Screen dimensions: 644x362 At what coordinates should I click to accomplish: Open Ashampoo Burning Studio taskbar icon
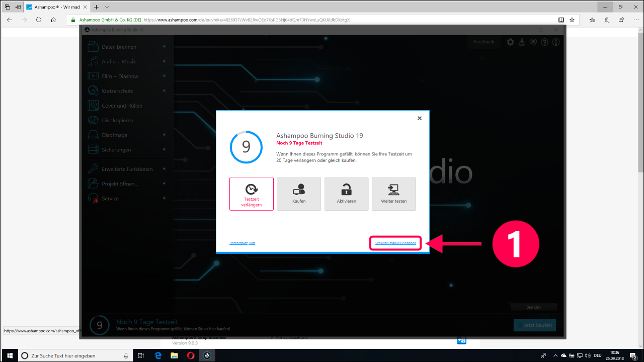coord(207,355)
